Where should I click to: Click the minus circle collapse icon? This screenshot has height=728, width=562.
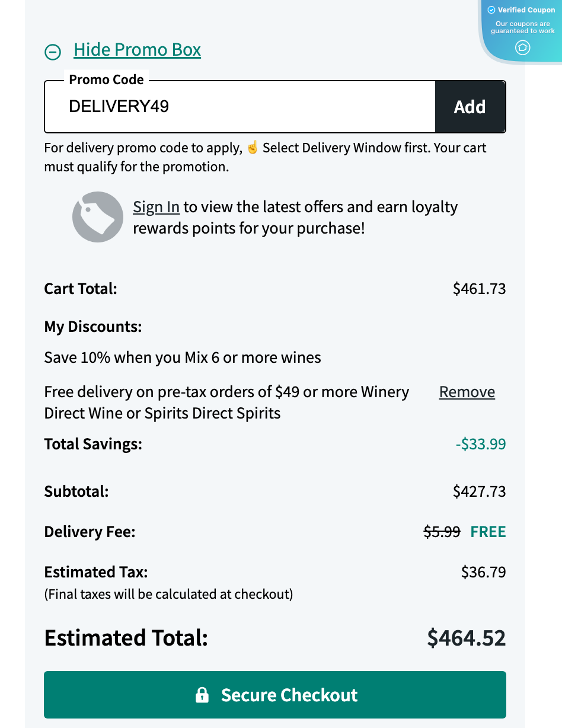coord(53,52)
